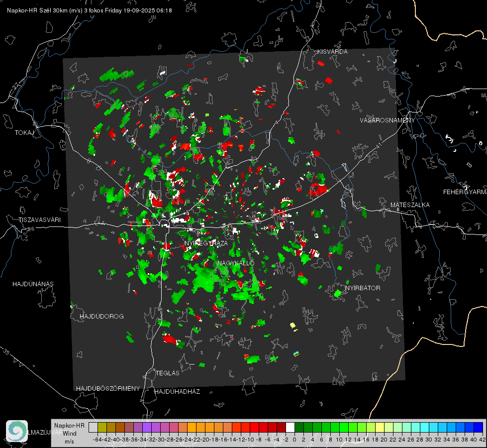
Task: Select the darkest blue last legend swatch
Action: coord(479,427)
